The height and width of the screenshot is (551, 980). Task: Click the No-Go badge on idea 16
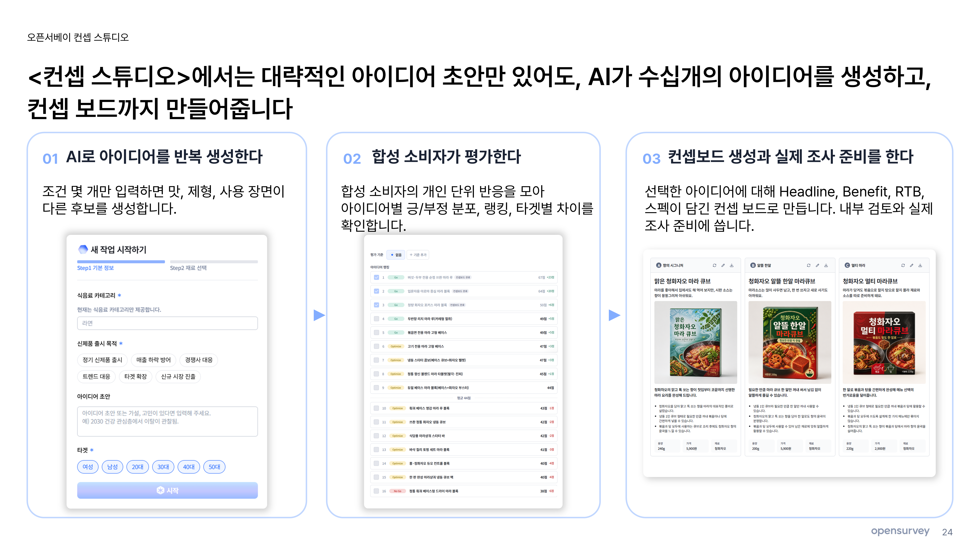397,491
